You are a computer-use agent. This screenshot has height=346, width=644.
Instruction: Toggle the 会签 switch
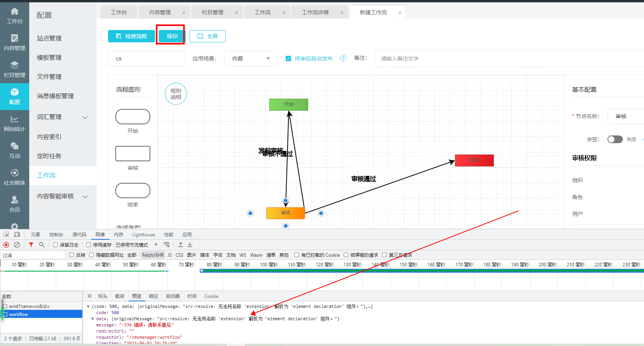615,139
